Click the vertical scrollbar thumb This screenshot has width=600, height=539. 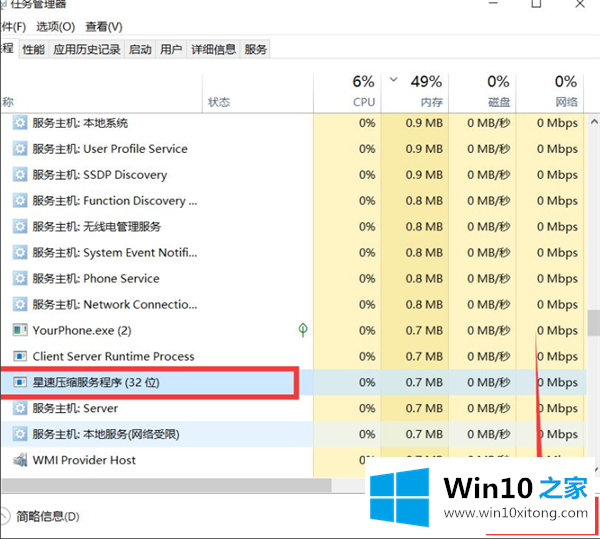[x=592, y=322]
